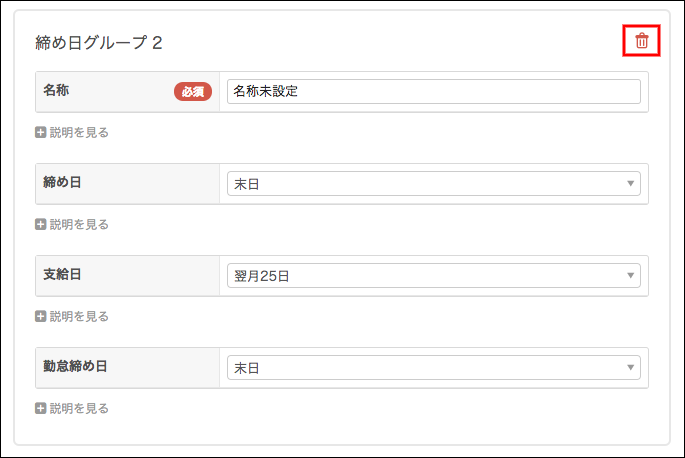Image resolution: width=685 pixels, height=458 pixels.
Task: Click the red 必須 badge
Action: pyautogui.click(x=193, y=91)
